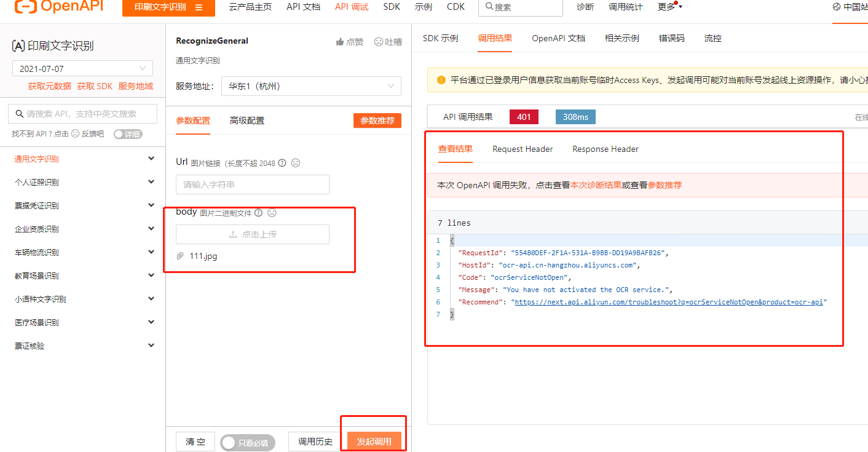This screenshot has width=868, height=452.
Task: Click the 点击上传 upload button
Action: [x=253, y=234]
